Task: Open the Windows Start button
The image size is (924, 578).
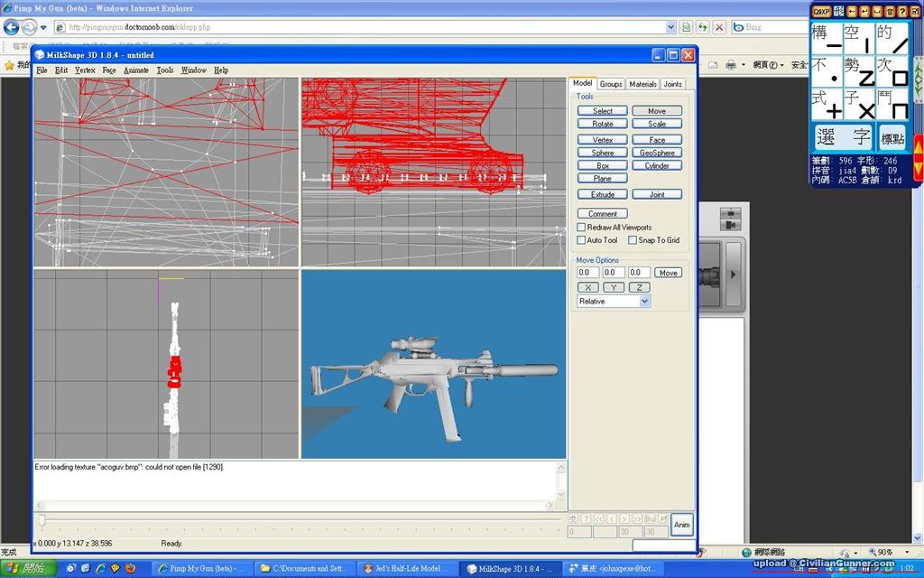Action: tap(27, 568)
